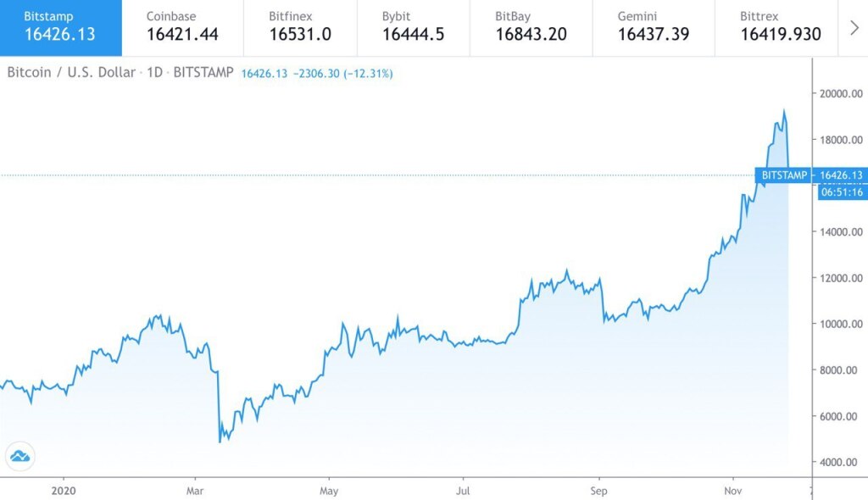Click the Sep label on time axis
Screen dimensions: 868x500
(x=598, y=490)
